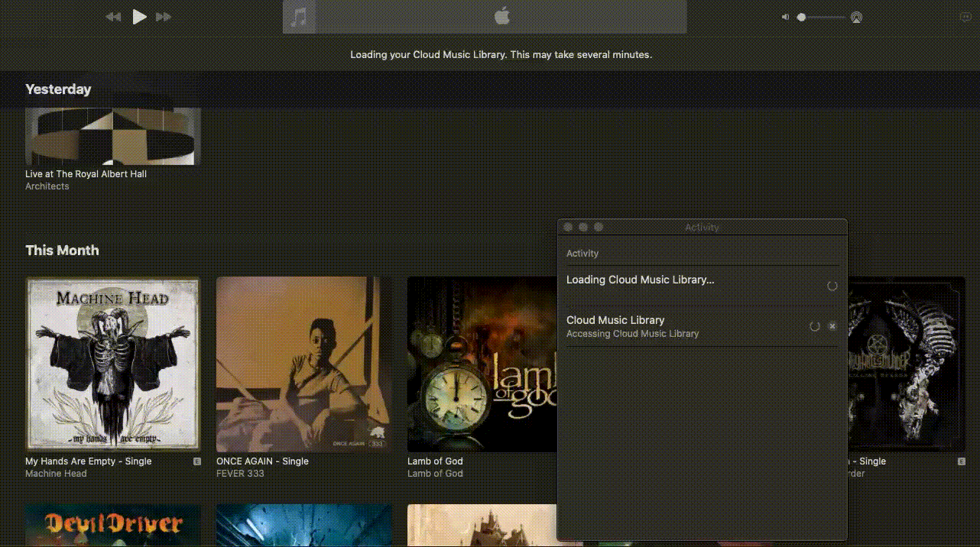Viewport: 980px width, 547px height.
Task: Click the Machine Head artist name
Action: point(56,474)
